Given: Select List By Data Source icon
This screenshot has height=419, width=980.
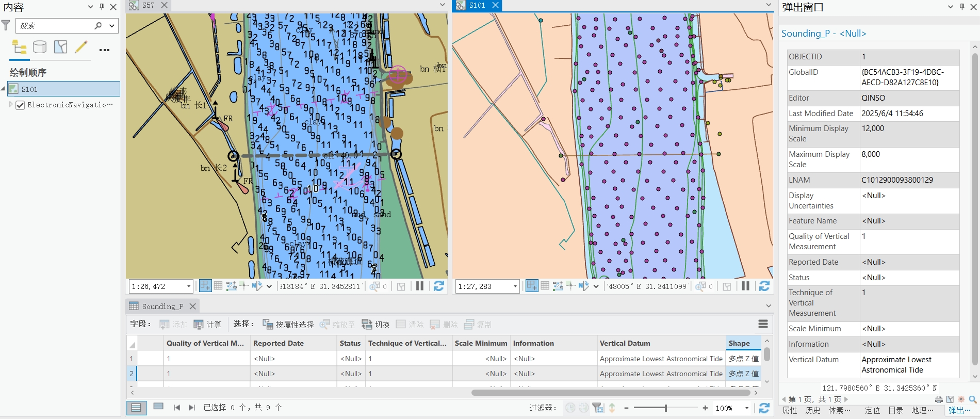Looking at the screenshot, I should pyautogui.click(x=40, y=47).
